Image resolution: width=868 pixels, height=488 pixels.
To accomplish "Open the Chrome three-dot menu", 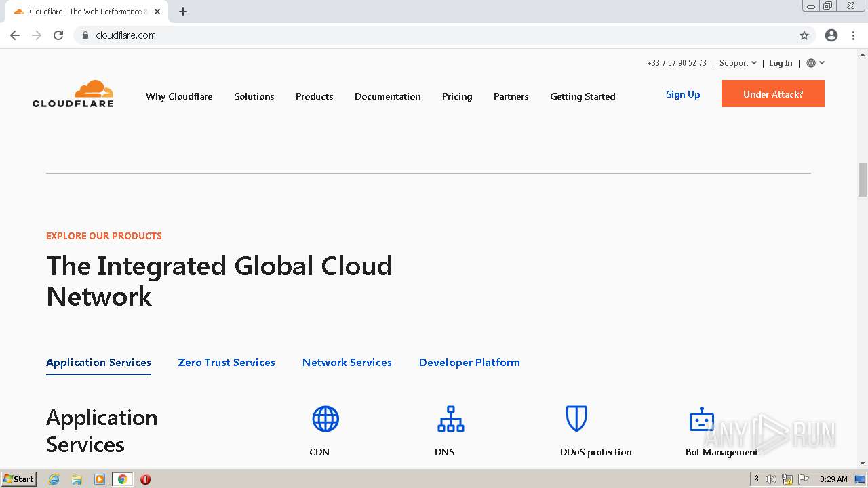I will coord(853,35).
